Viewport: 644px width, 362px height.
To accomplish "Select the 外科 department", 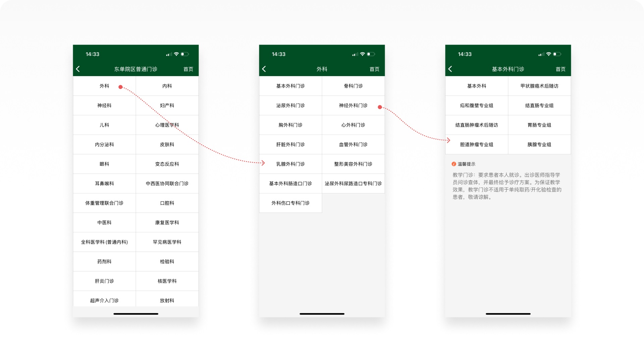I will point(104,86).
